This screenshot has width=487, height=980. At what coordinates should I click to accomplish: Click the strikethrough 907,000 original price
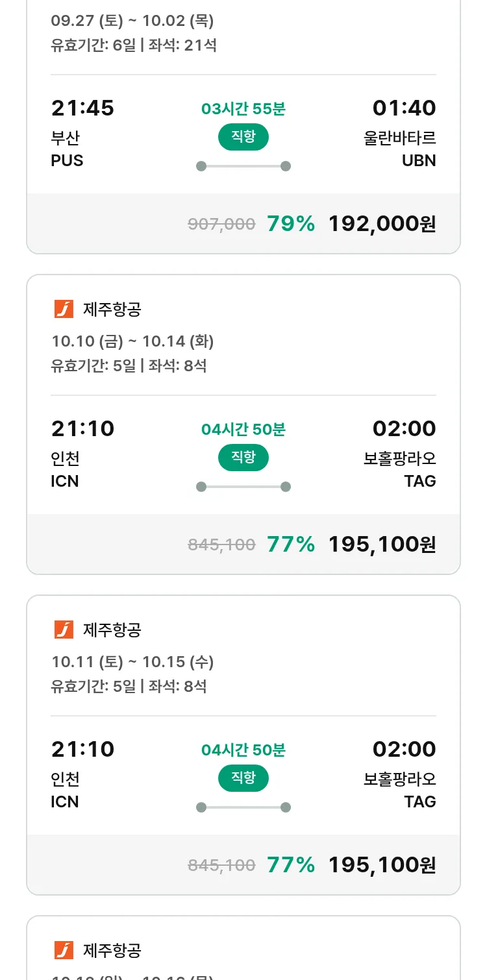(221, 225)
